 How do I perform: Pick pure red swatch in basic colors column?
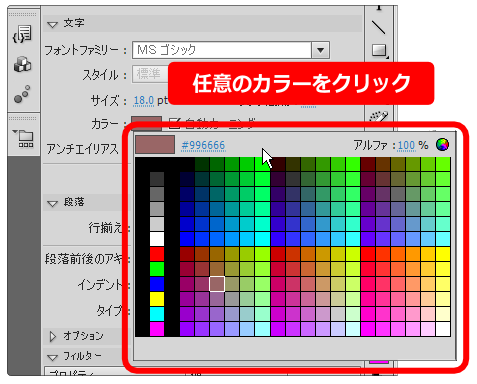pyautogui.click(x=157, y=254)
